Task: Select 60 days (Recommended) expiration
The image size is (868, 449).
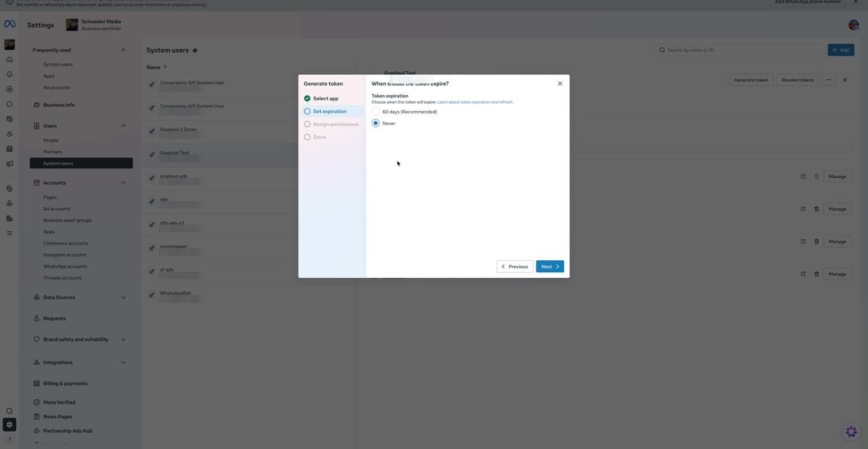Action: coord(375,112)
